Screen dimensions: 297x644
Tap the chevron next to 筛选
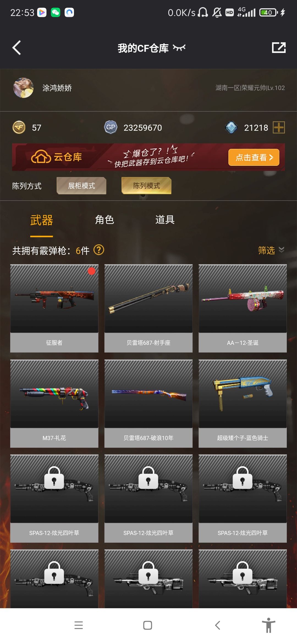[281, 250]
